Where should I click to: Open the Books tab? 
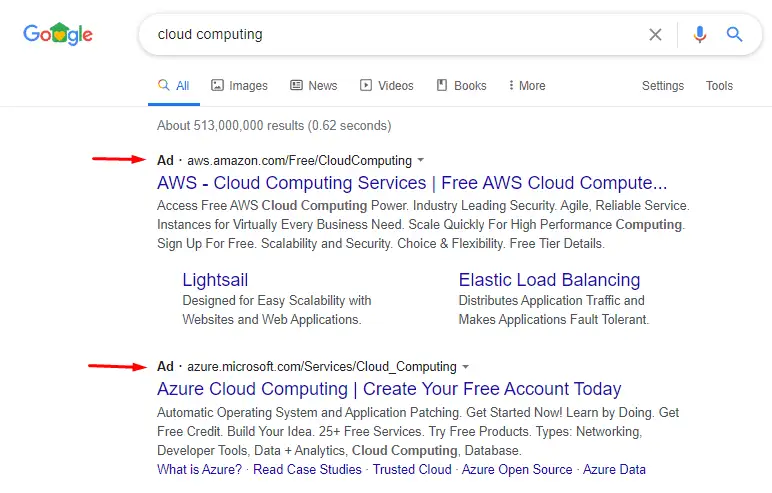461,86
